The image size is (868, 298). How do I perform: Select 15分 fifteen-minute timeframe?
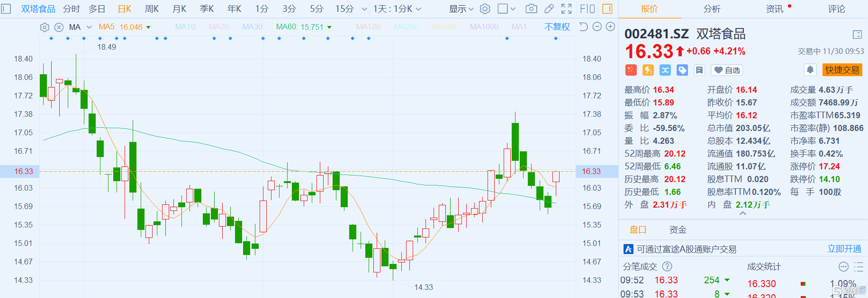tap(344, 9)
